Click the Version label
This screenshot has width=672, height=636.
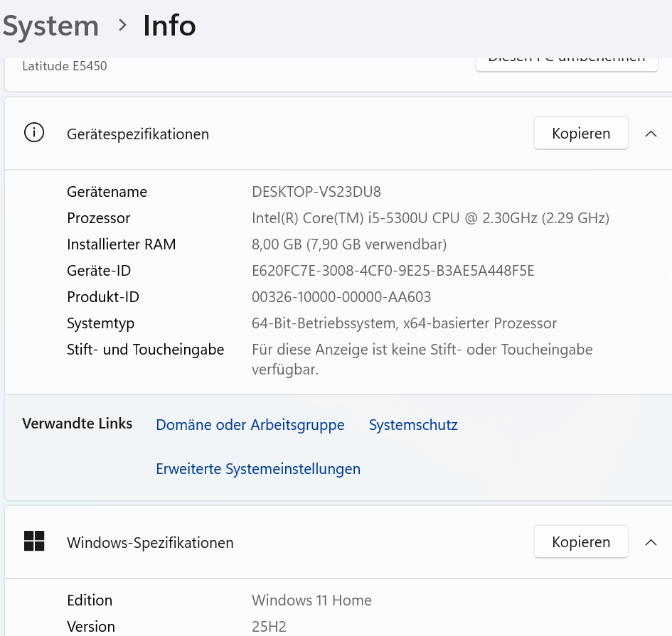click(x=91, y=627)
